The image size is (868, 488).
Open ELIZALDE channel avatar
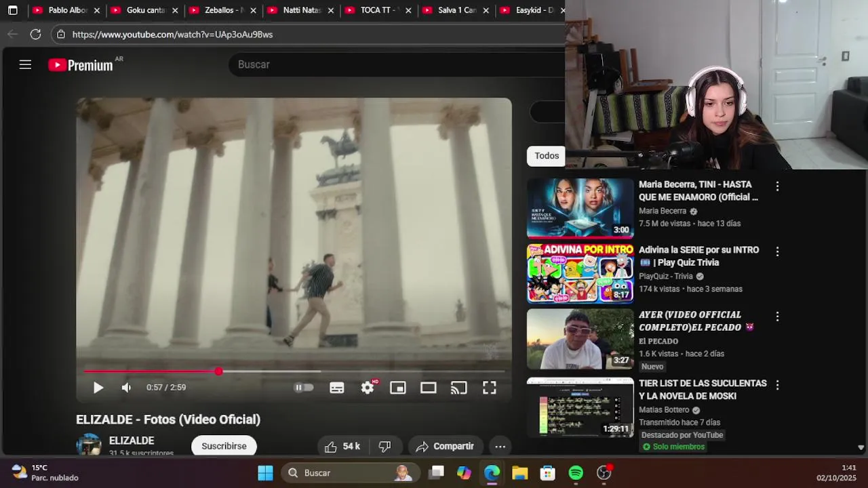point(88,445)
